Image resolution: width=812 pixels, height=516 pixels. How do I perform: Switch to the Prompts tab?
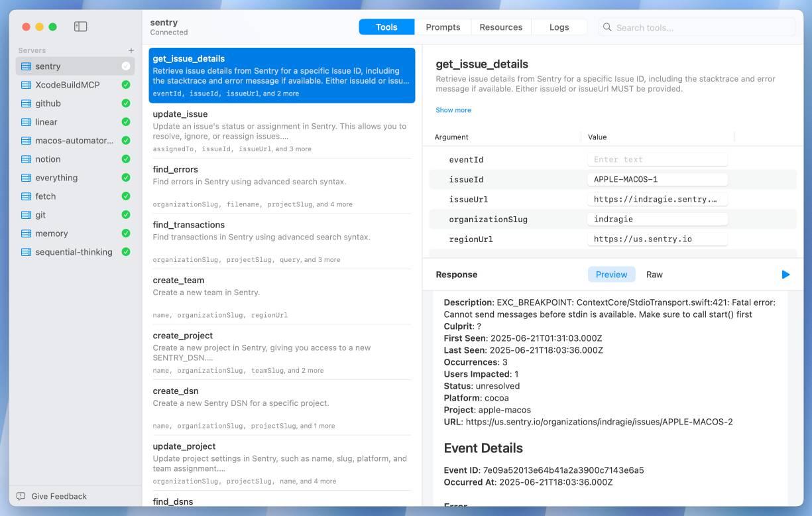443,27
